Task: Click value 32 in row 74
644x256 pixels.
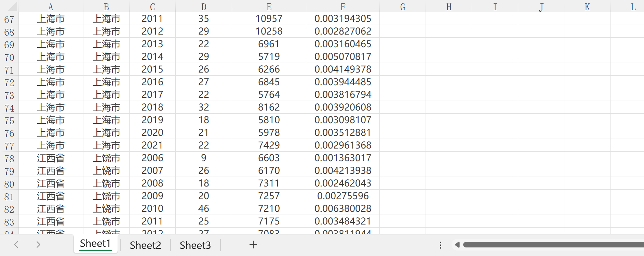Action: tap(204, 107)
